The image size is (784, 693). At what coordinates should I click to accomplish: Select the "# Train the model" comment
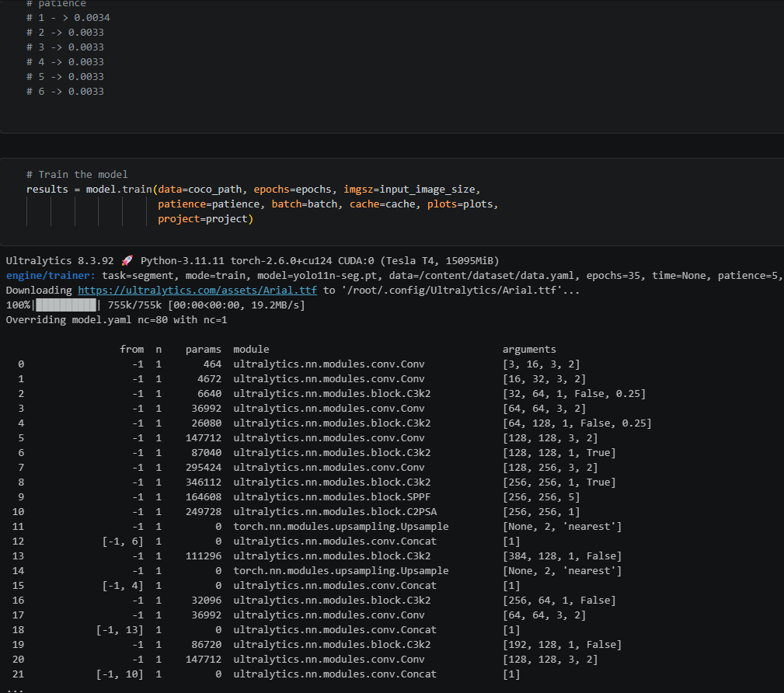pos(77,175)
